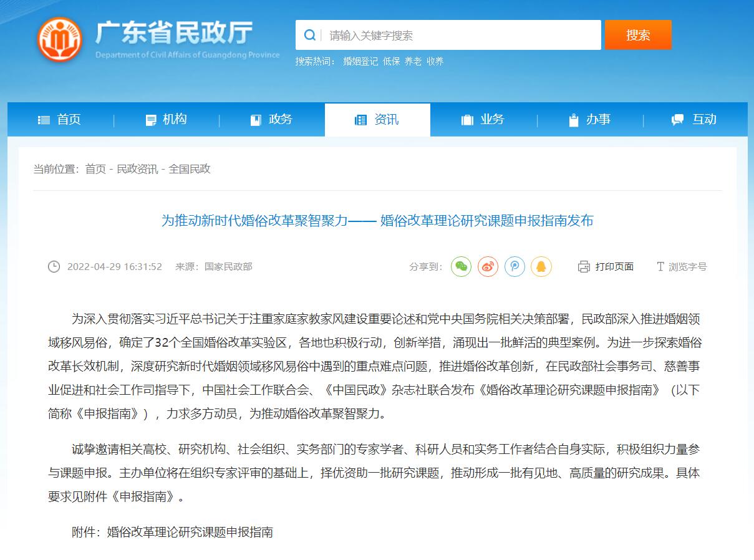This screenshot has width=754, height=560.
Task: Print the page with 打印页面
Action: click(606, 267)
